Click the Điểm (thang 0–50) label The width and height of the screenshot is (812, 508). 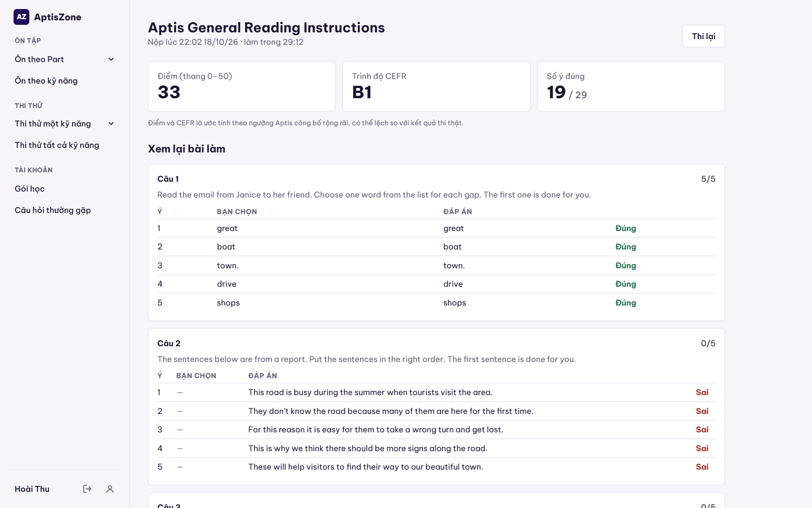pos(195,76)
